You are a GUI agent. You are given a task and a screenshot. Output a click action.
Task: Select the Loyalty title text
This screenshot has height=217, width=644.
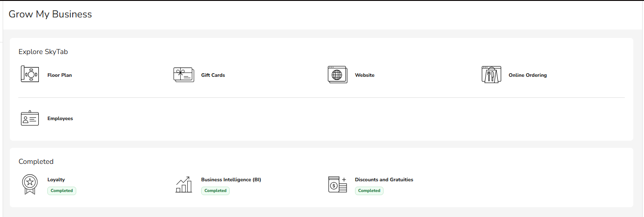(x=56, y=179)
